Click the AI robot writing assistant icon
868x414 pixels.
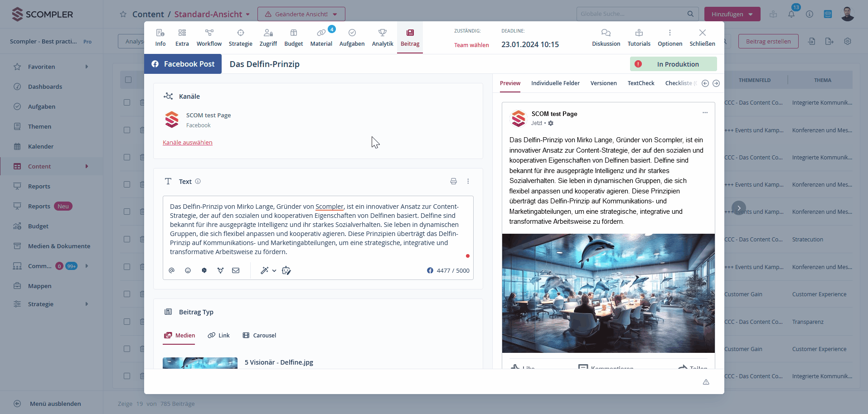tap(286, 270)
